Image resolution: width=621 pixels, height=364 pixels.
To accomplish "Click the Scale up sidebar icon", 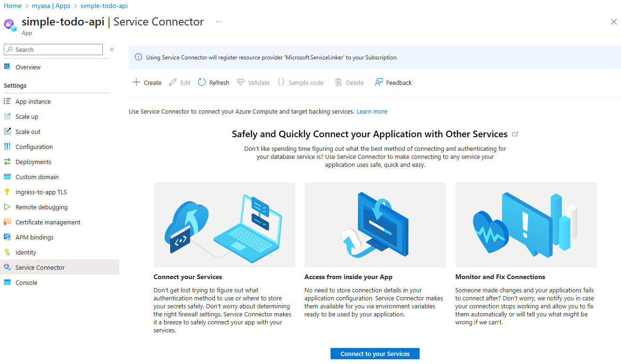I will pos(7,116).
